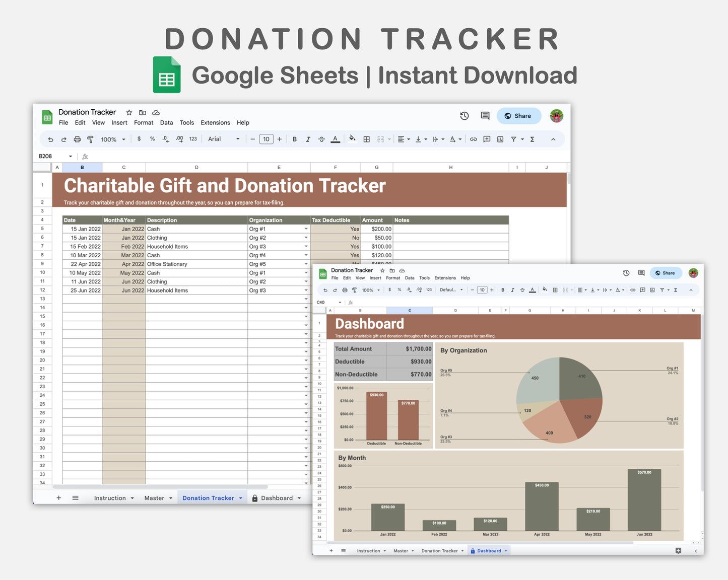Toggle strikethrough formatting

tap(321, 139)
